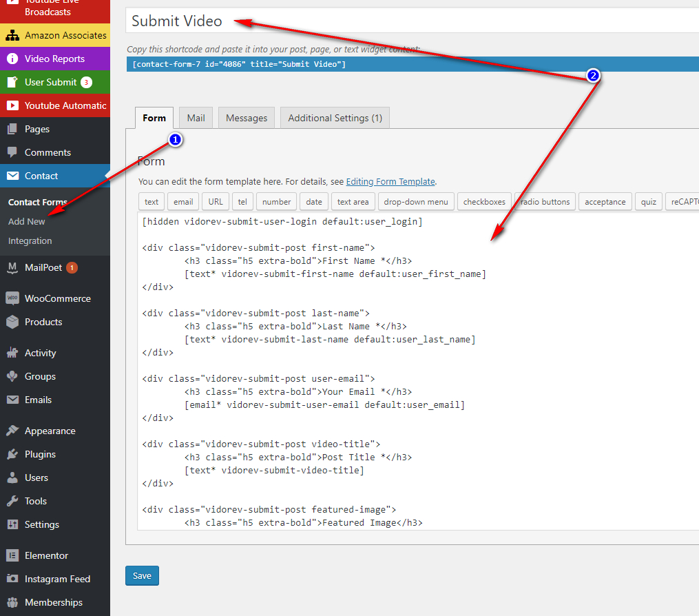Select the Appearance paintbrush icon
The image size is (699, 616).
(12, 431)
